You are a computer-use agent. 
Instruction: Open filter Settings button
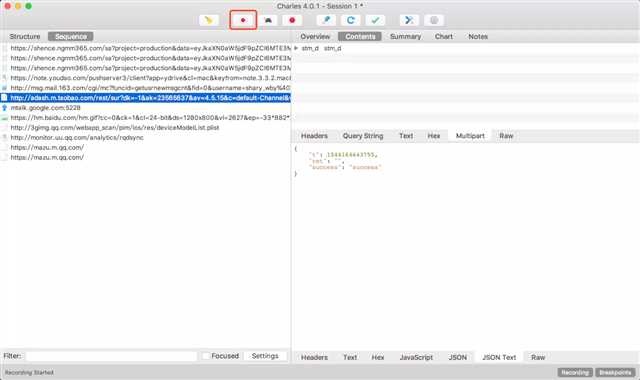click(x=265, y=356)
